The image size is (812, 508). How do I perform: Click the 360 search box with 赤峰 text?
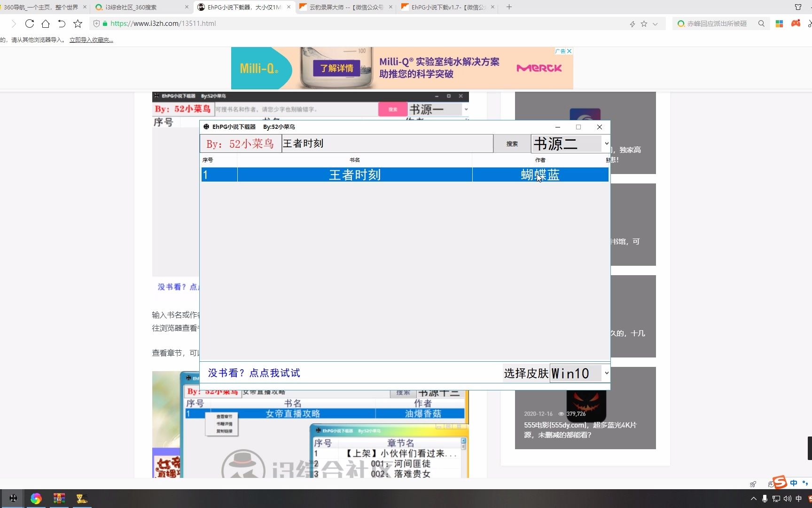click(717, 24)
